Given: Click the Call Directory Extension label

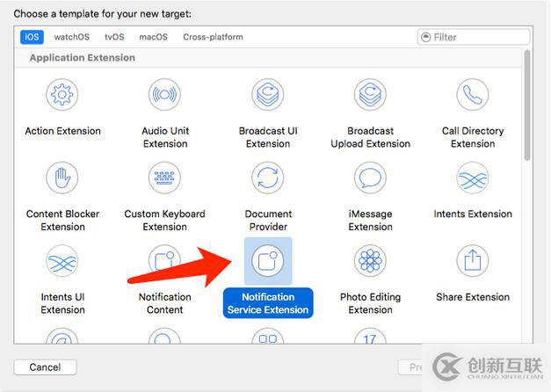Looking at the screenshot, I should tap(473, 137).
